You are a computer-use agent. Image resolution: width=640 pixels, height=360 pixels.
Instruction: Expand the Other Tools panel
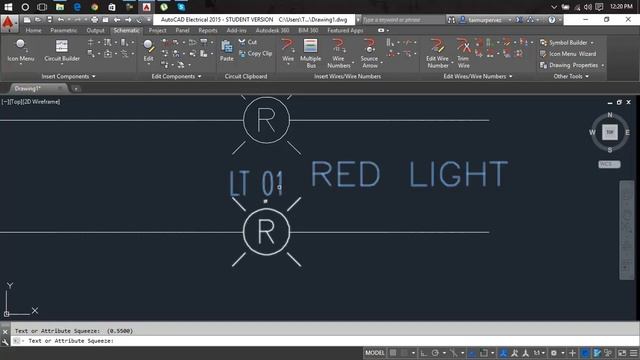(571, 76)
